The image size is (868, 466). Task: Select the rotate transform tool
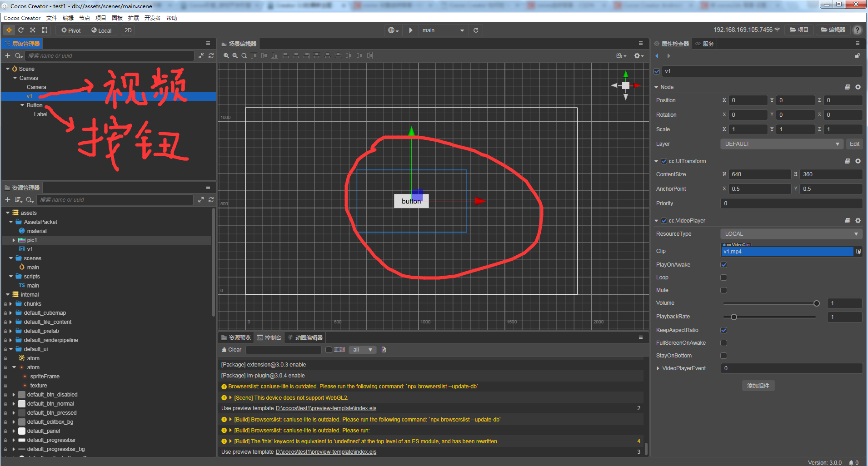[x=21, y=30]
